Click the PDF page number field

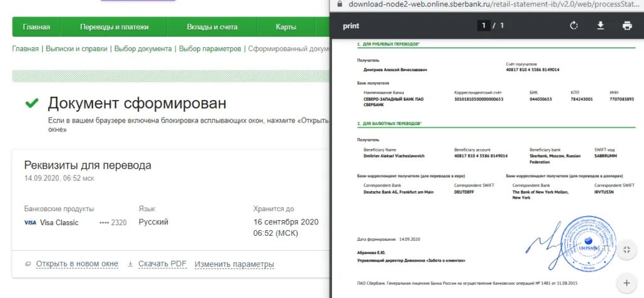[x=484, y=25]
